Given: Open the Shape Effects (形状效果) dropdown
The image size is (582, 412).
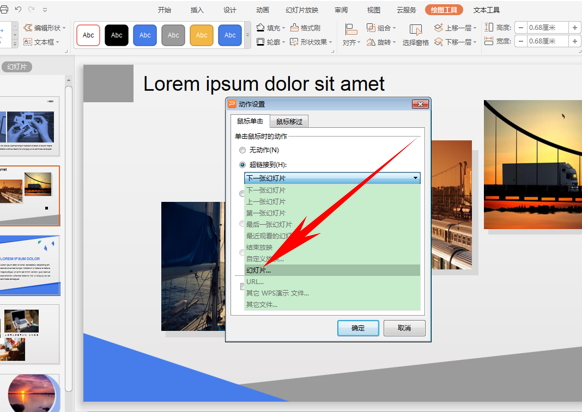Looking at the screenshot, I should [311, 42].
